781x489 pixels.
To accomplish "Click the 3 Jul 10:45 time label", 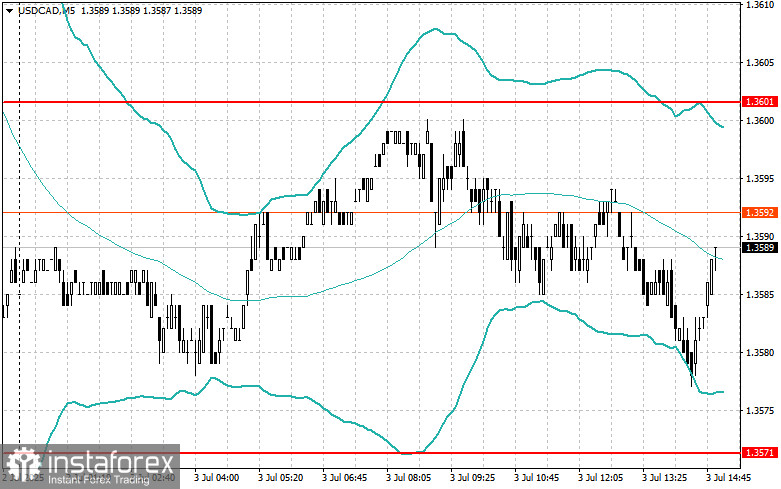I will 536,478.
